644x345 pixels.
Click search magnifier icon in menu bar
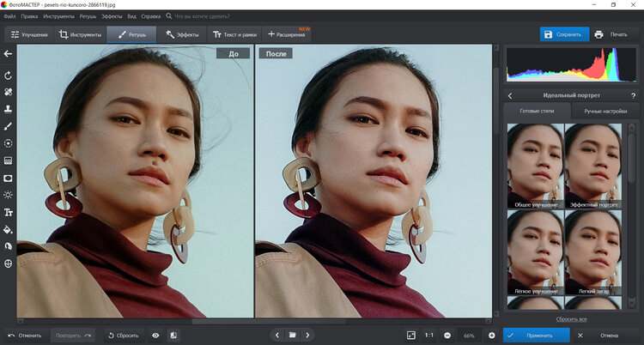coord(169,16)
